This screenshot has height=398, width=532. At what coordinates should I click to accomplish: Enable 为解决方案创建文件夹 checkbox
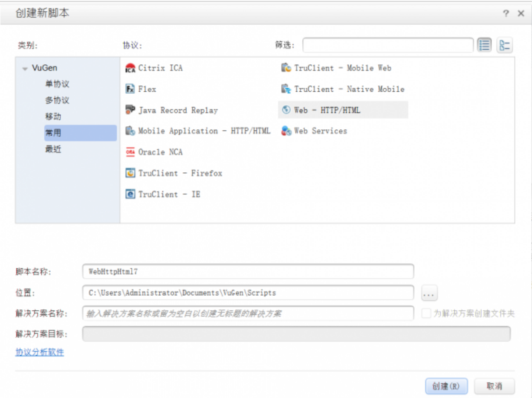426,314
